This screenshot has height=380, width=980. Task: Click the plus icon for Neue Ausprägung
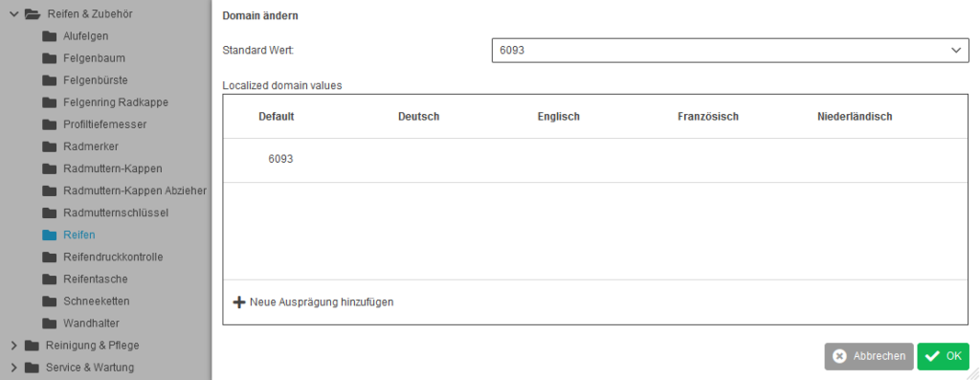[238, 302]
